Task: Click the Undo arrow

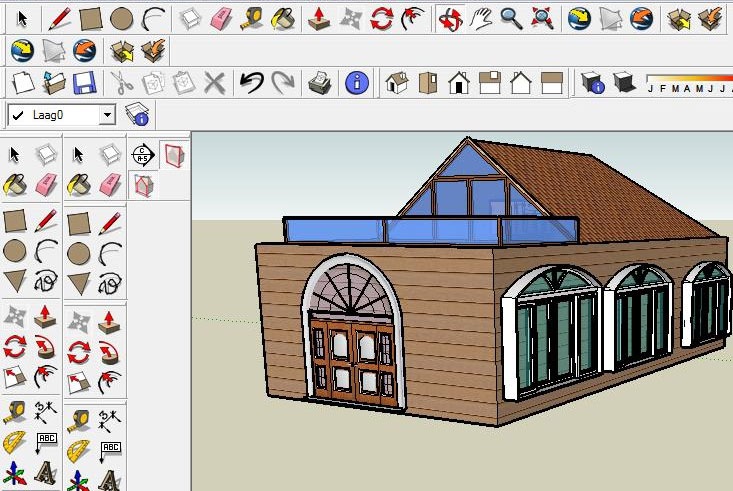Action: coord(252,83)
